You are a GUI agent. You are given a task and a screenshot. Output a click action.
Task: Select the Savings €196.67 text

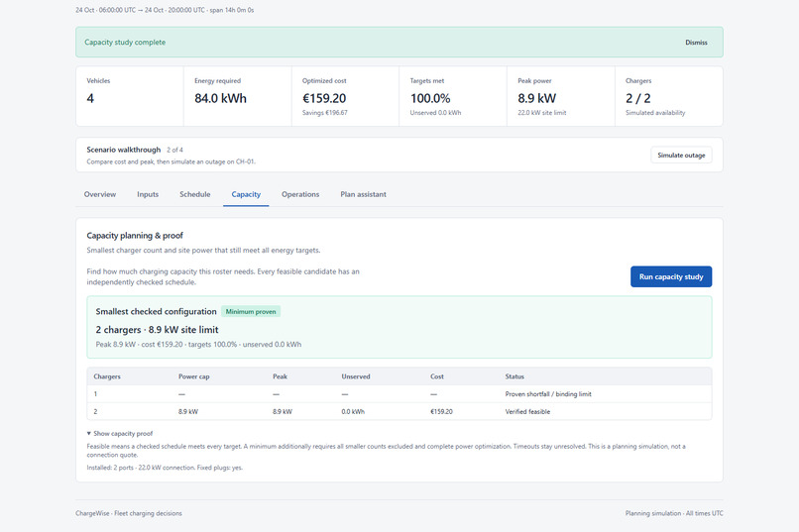[x=324, y=113]
